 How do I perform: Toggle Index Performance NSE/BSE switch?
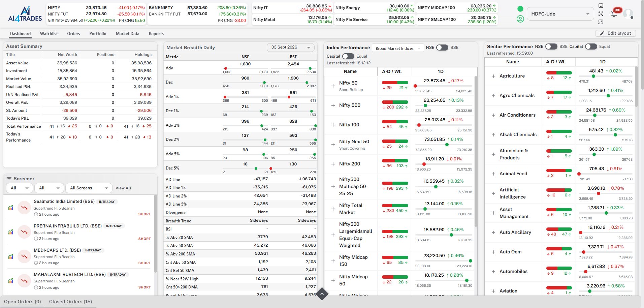pyautogui.click(x=442, y=48)
